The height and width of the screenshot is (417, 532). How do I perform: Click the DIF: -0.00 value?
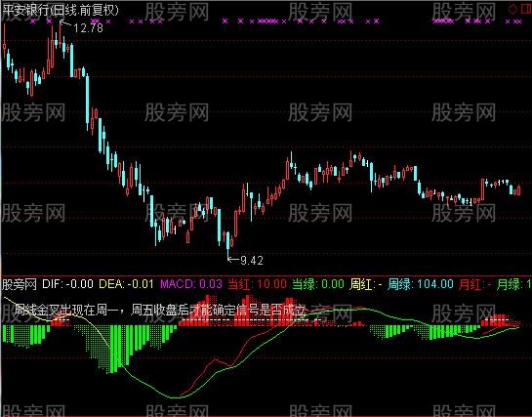[x=67, y=284]
